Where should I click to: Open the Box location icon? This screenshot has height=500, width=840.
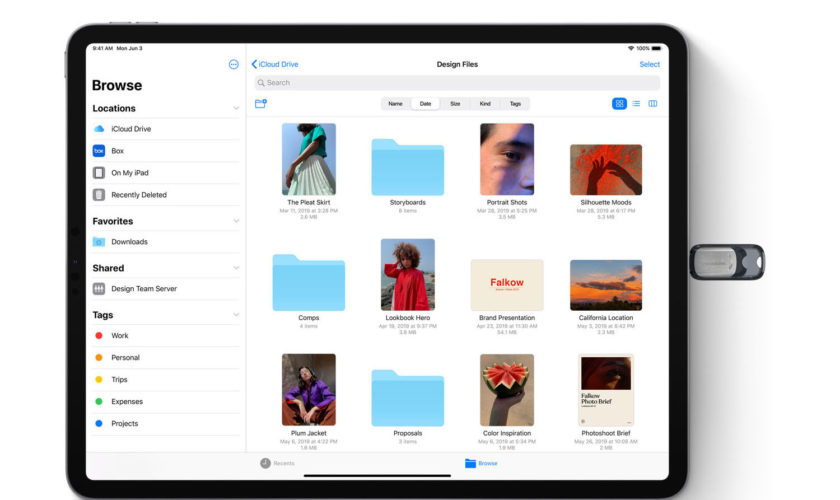click(x=99, y=151)
